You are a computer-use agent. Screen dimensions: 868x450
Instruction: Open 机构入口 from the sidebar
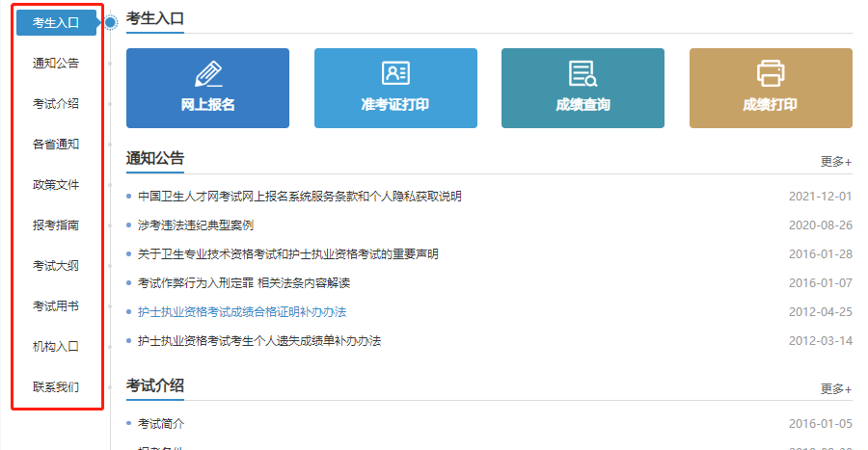(x=56, y=347)
